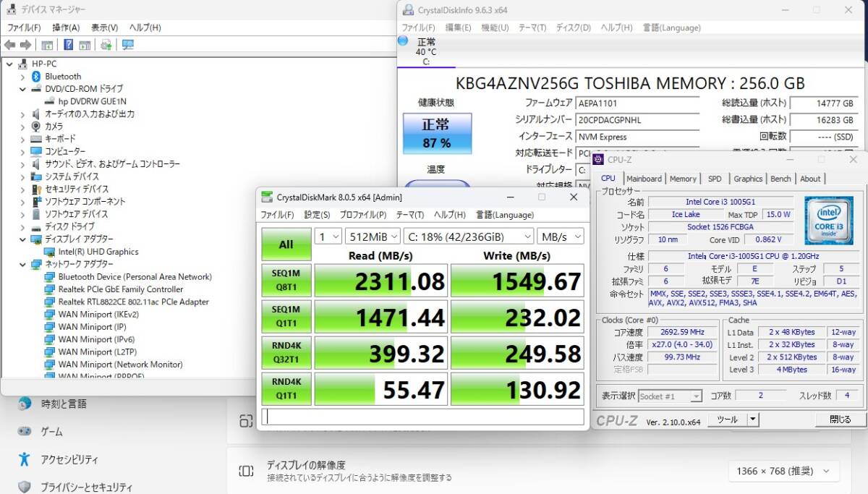Click the RND4K Q1T1 test button
The image size is (868, 494).
point(286,389)
